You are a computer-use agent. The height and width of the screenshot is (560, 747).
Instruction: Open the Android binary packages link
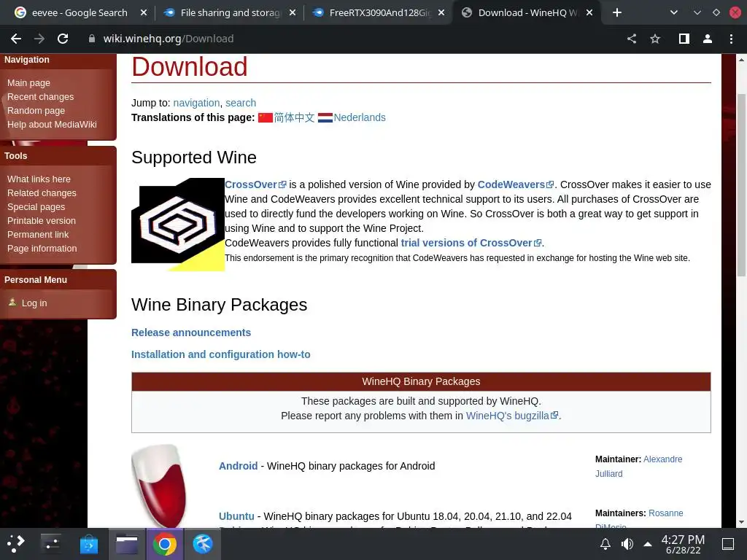(239, 466)
